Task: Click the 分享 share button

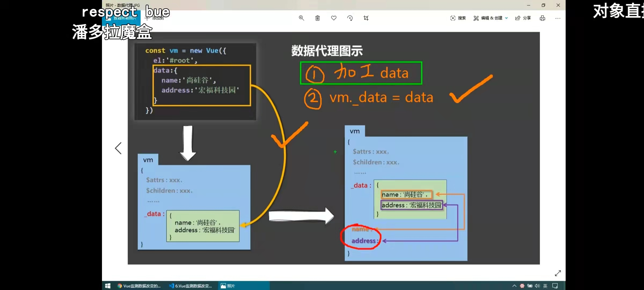Action: [x=523, y=18]
